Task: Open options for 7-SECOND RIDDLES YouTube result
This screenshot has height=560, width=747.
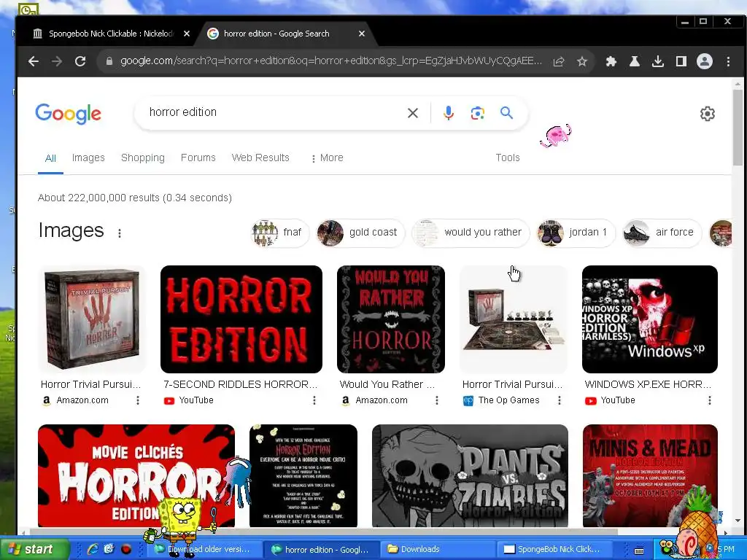Action: [x=314, y=400]
